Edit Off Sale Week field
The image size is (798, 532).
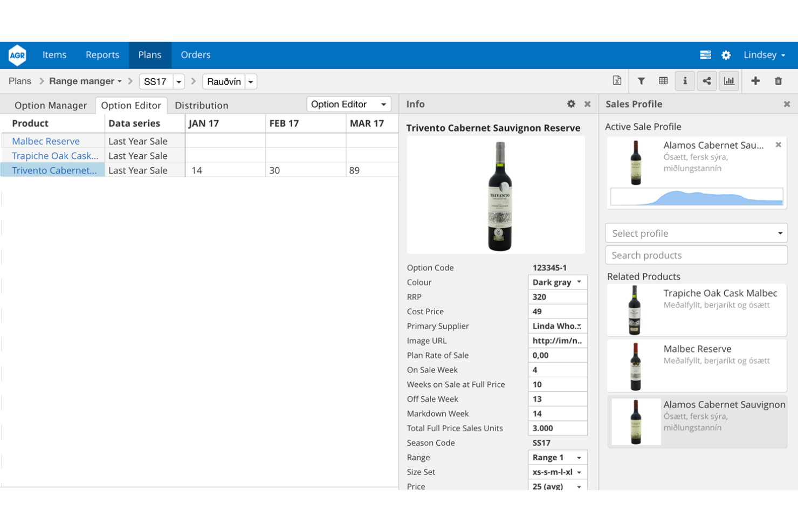point(557,398)
